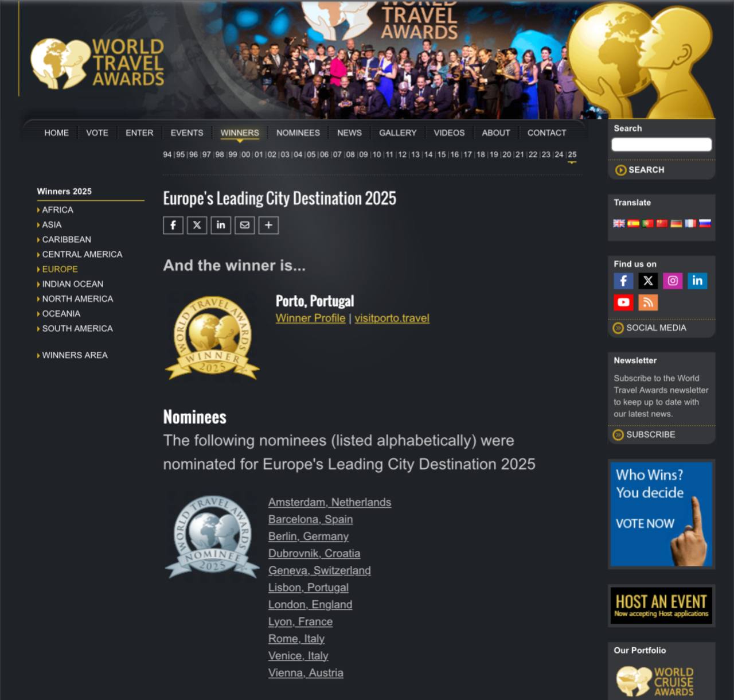Viewport: 734px width, 700px height.
Task: Expand the NORTH AMERICA region
Action: click(x=77, y=299)
